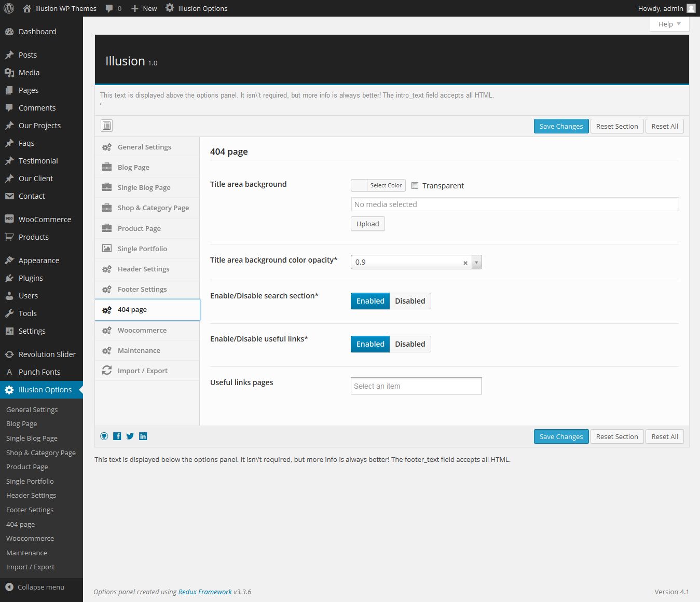Click the Posts pin icon in the sidebar
The height and width of the screenshot is (602, 700).
[x=9, y=55]
